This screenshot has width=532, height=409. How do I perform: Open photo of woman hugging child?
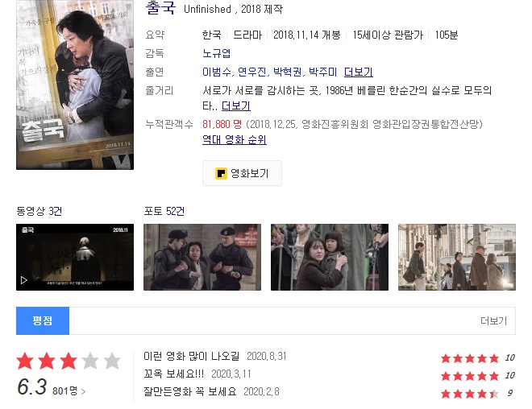[x=330, y=257]
